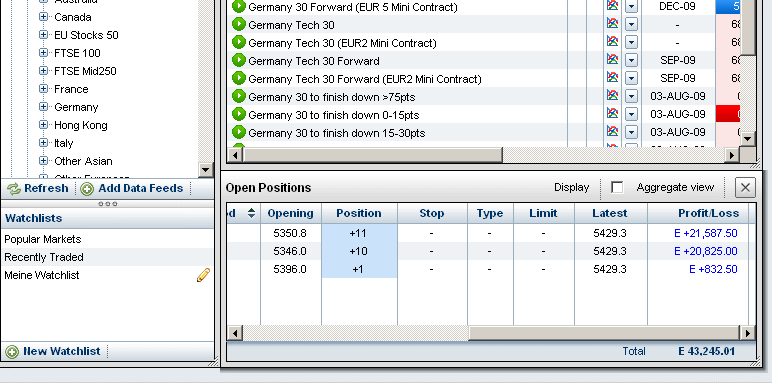The height and width of the screenshot is (383, 772).
Task: Expand the Hong Kong tree node
Action: (43, 125)
